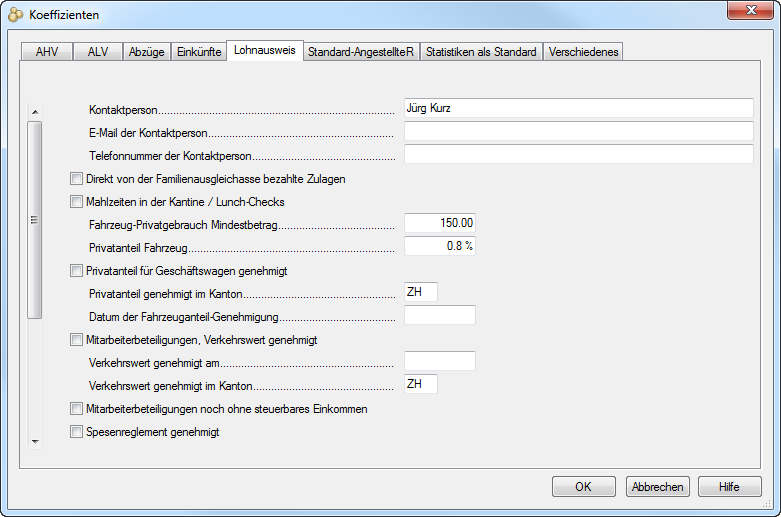This screenshot has width=781, height=517.
Task: Tick the Spesenreglement genehmigt checkbox
Action: click(x=76, y=432)
